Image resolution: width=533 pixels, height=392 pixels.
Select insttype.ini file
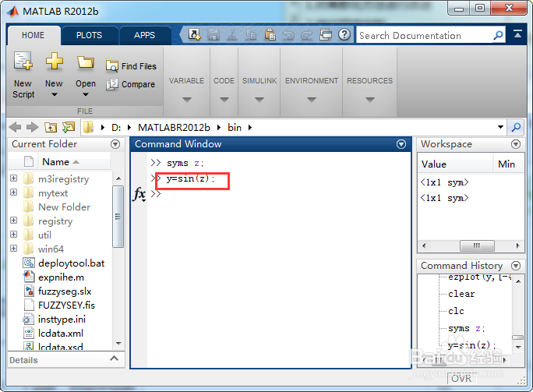point(62,320)
